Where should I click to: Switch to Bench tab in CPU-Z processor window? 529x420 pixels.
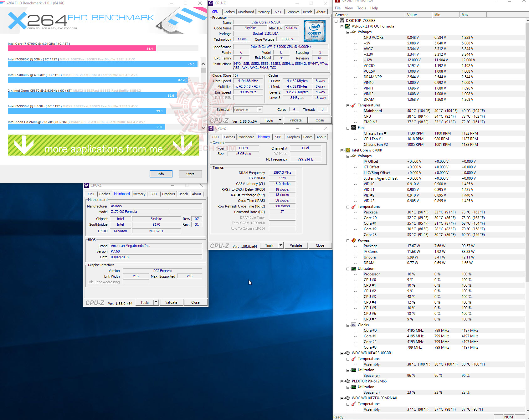click(x=308, y=12)
